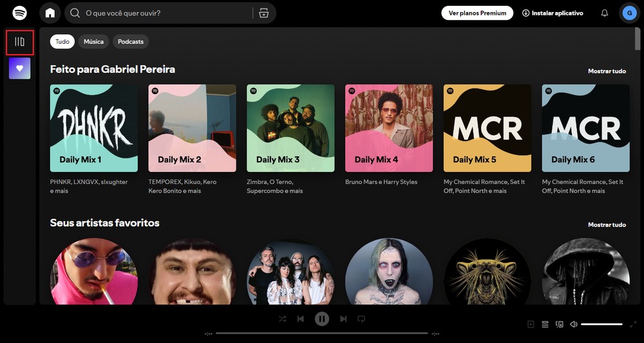Open the queue icon

[545, 324]
